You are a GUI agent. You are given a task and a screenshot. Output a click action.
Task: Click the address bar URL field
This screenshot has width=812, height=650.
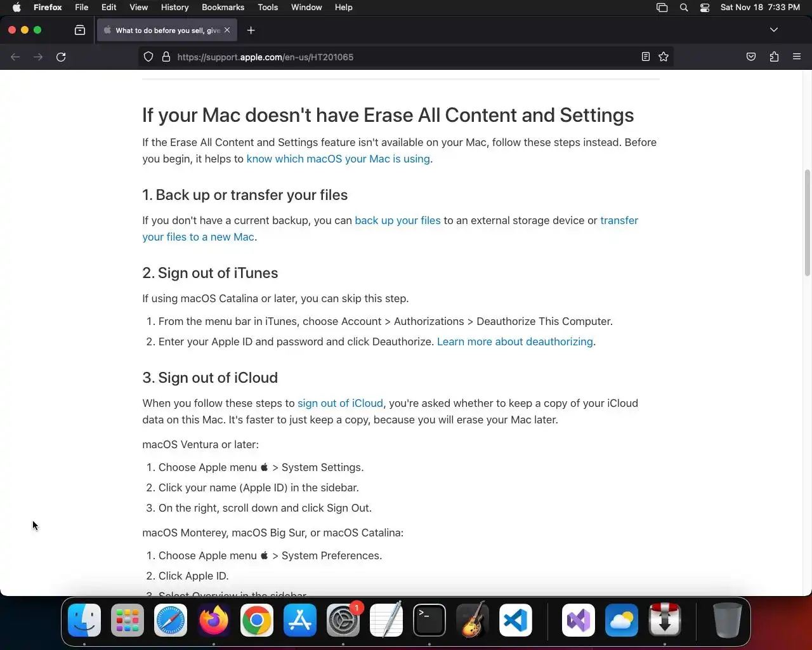click(406, 57)
